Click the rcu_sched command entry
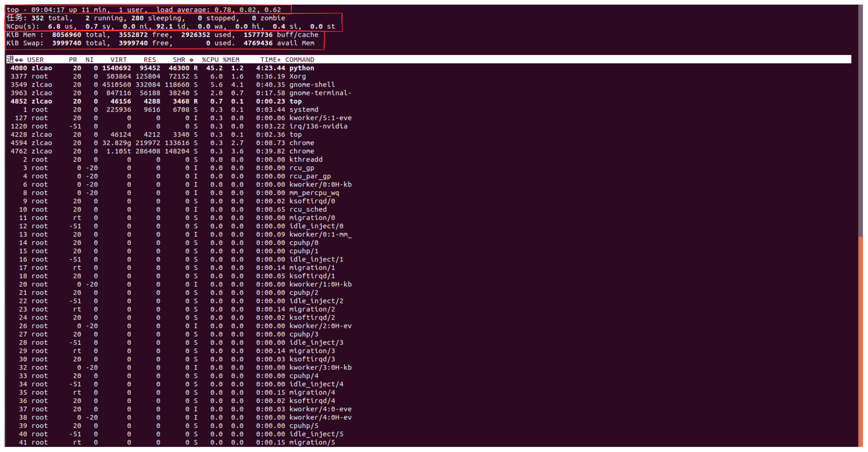The image size is (868, 452). (308, 209)
